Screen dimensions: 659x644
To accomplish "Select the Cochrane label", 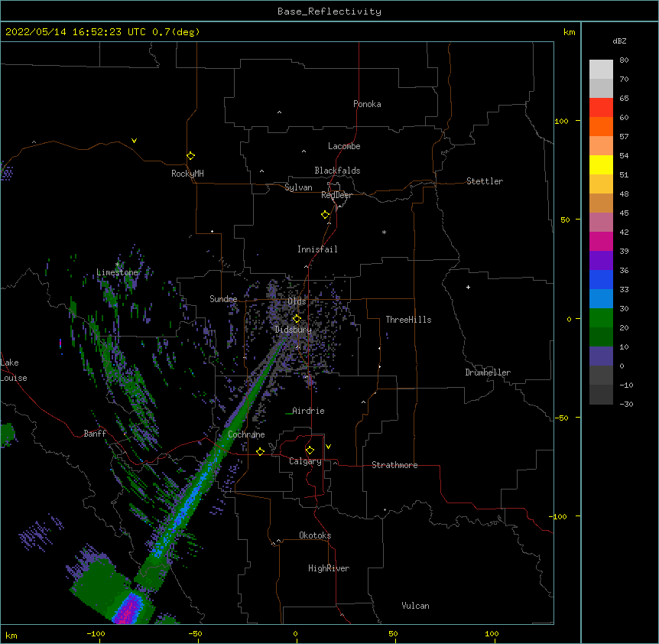I will click(x=246, y=434).
